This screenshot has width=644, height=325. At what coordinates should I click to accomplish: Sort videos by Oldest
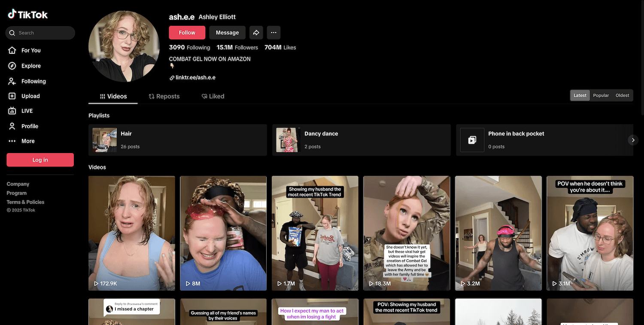[622, 95]
